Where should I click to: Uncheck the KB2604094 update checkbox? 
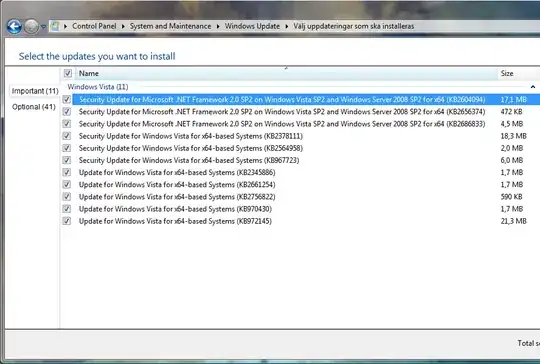pyautogui.click(x=67, y=100)
